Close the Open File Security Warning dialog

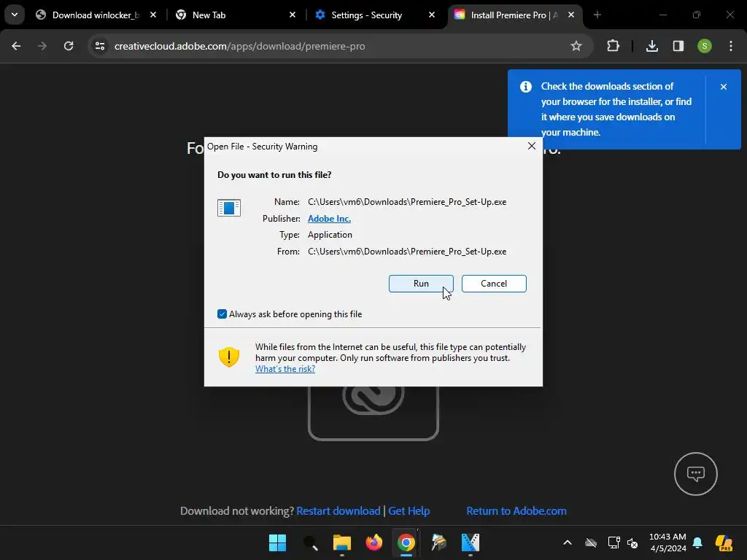coord(532,146)
